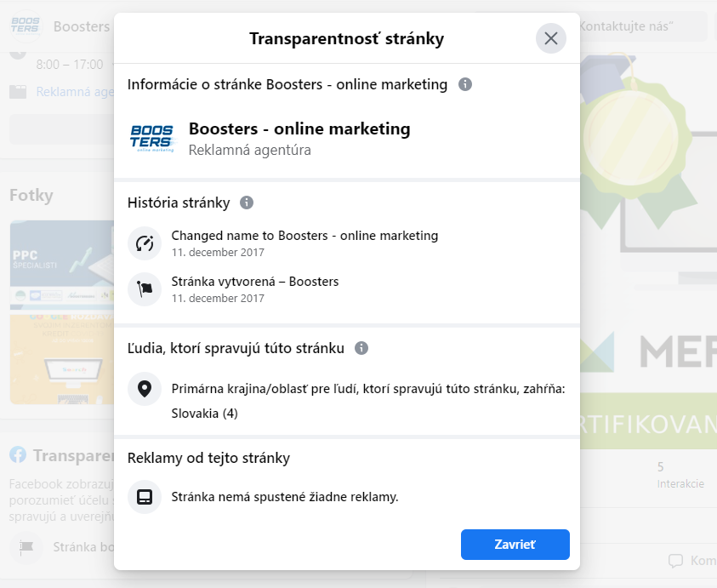
Task: Click 'Slovakia (4)' text
Action: coord(204,414)
